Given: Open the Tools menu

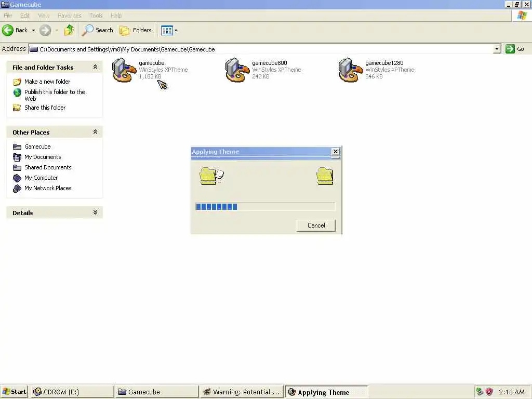Looking at the screenshot, I should pyautogui.click(x=96, y=16).
